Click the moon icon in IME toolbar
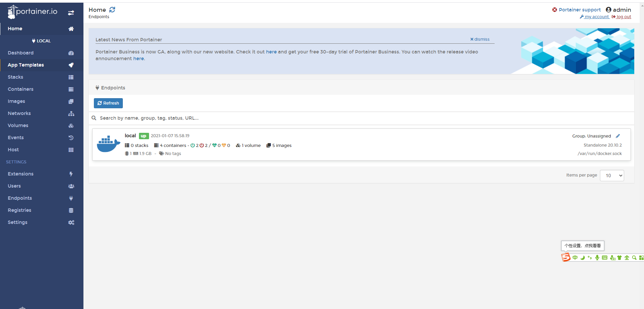 (x=582, y=258)
